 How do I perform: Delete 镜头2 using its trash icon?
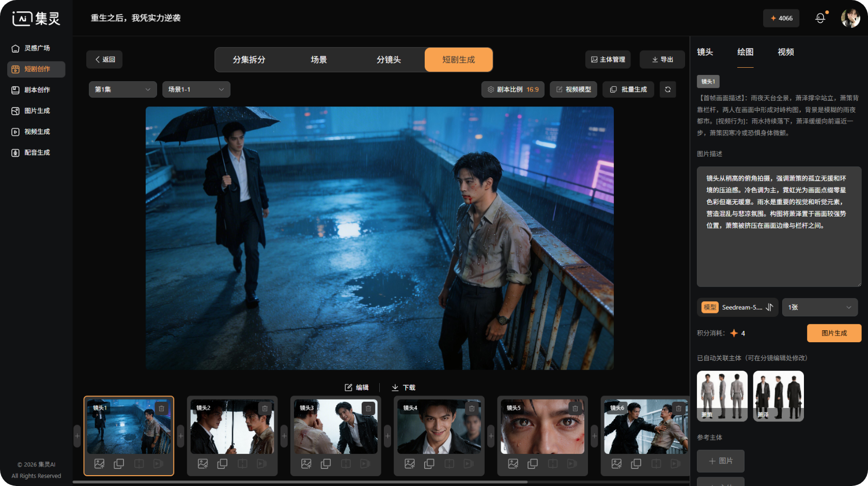(x=265, y=408)
